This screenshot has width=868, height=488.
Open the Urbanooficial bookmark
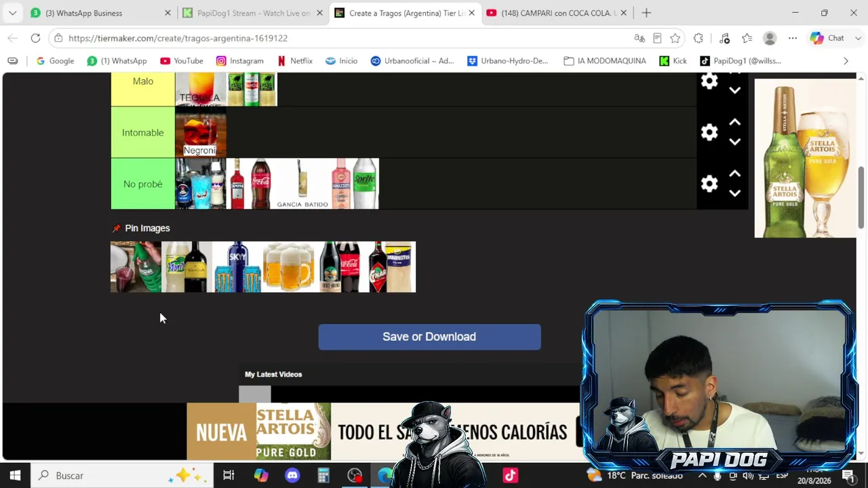412,61
